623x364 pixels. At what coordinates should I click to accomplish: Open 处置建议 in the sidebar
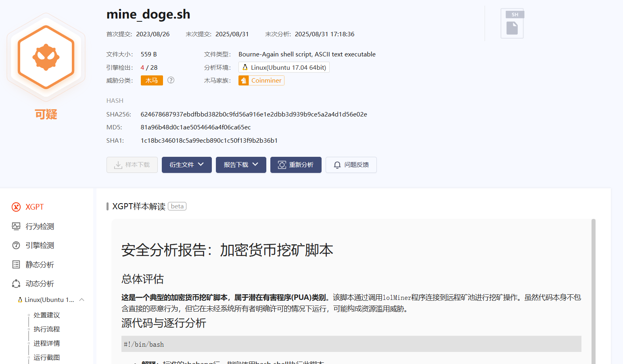click(x=47, y=315)
